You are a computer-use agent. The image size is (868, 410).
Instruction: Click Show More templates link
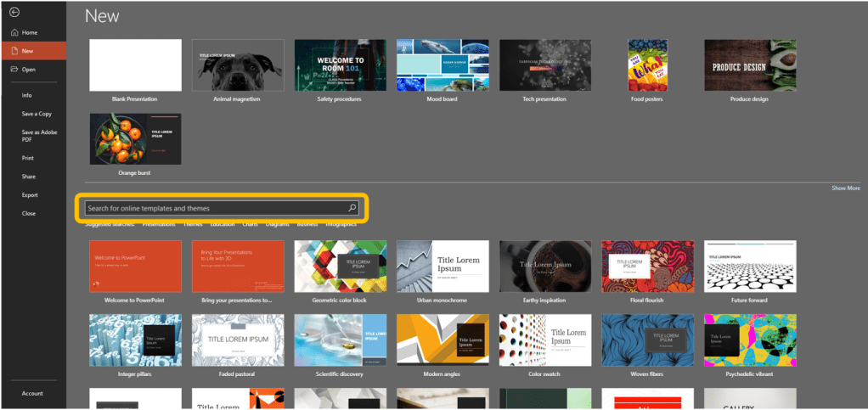[846, 188]
